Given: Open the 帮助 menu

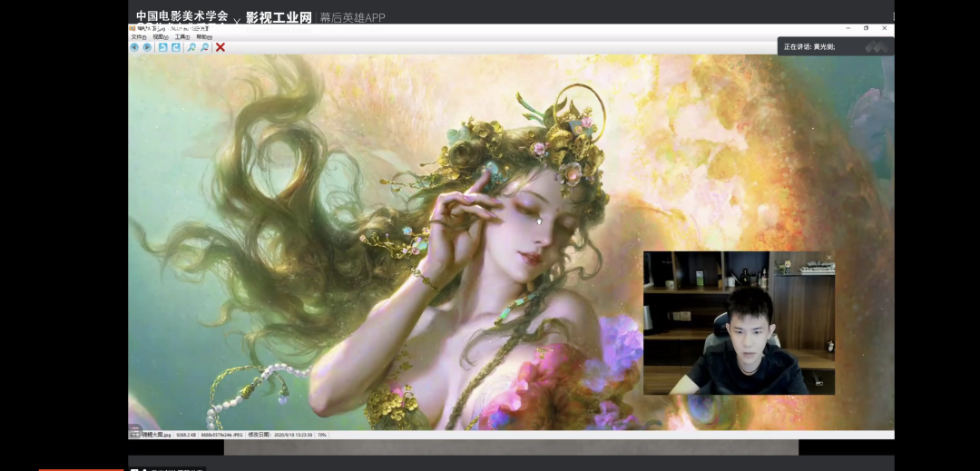Looking at the screenshot, I should coord(204,37).
